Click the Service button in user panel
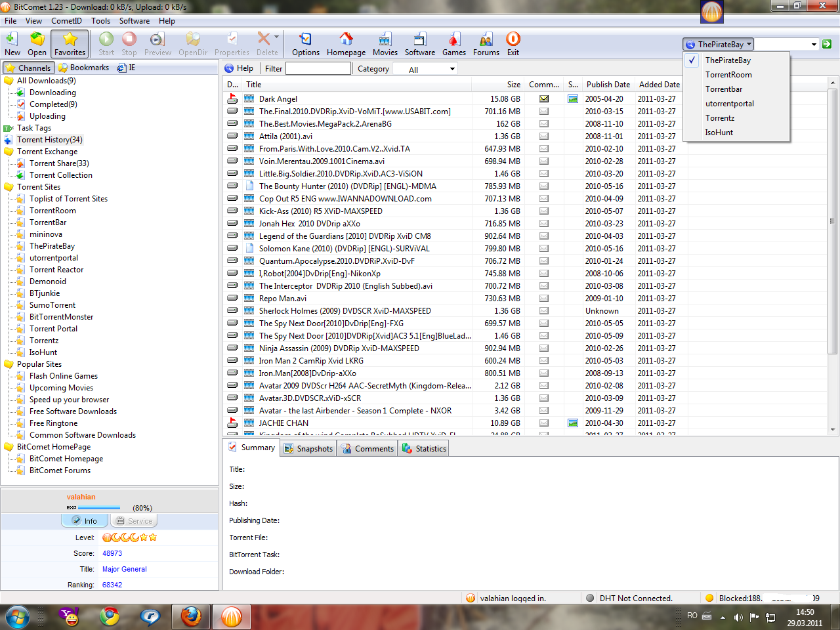 pyautogui.click(x=134, y=521)
